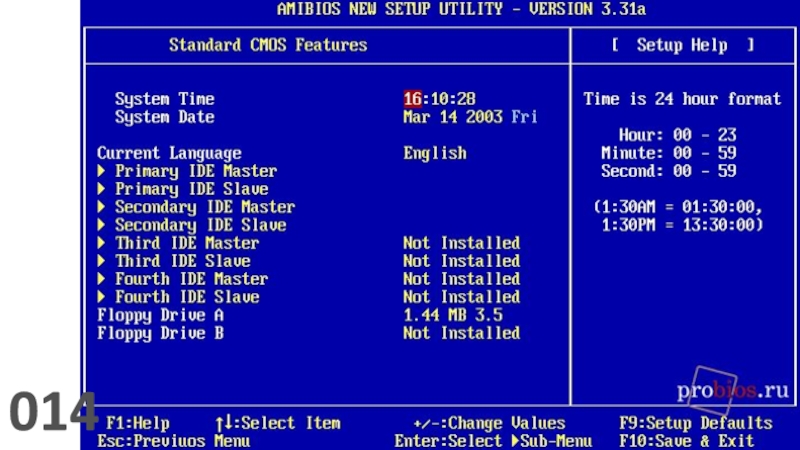Click the Fourth IDE Master Not Installed value
Screen dimensions: 800x450
[462, 279]
